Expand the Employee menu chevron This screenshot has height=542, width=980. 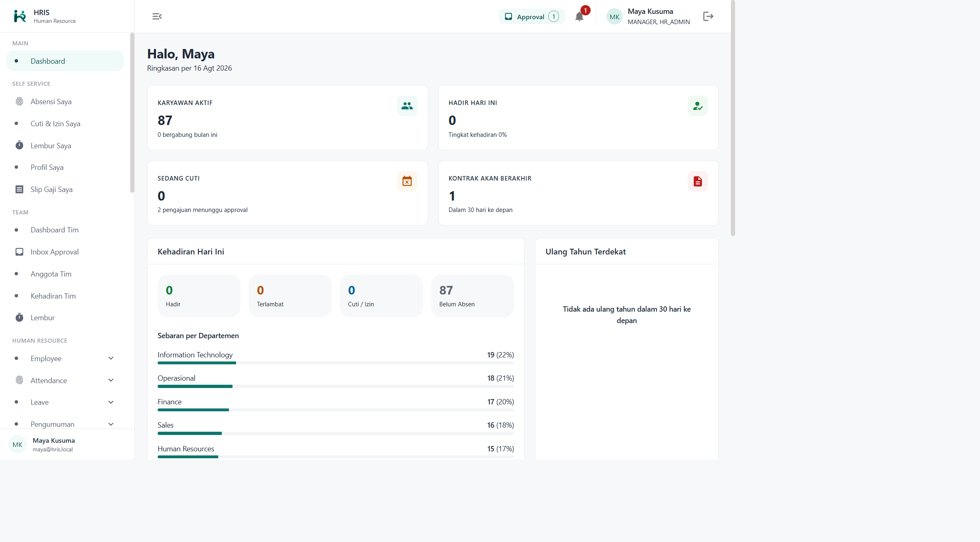click(111, 358)
